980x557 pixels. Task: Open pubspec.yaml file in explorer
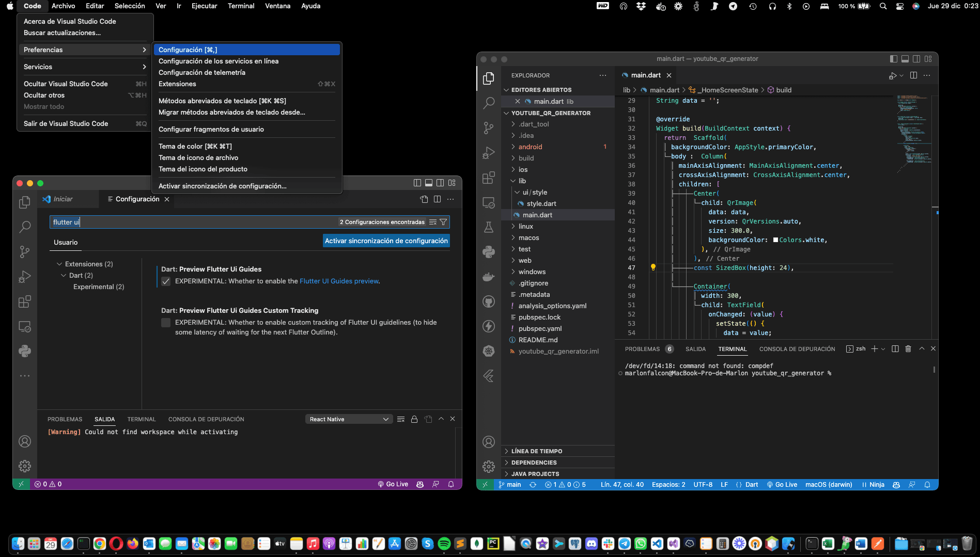(540, 329)
